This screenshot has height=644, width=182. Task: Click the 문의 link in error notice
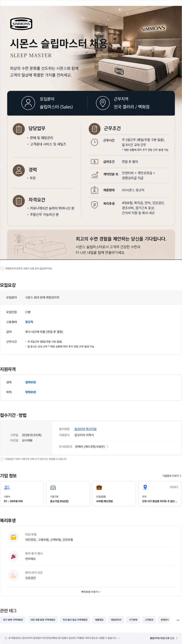42,269
